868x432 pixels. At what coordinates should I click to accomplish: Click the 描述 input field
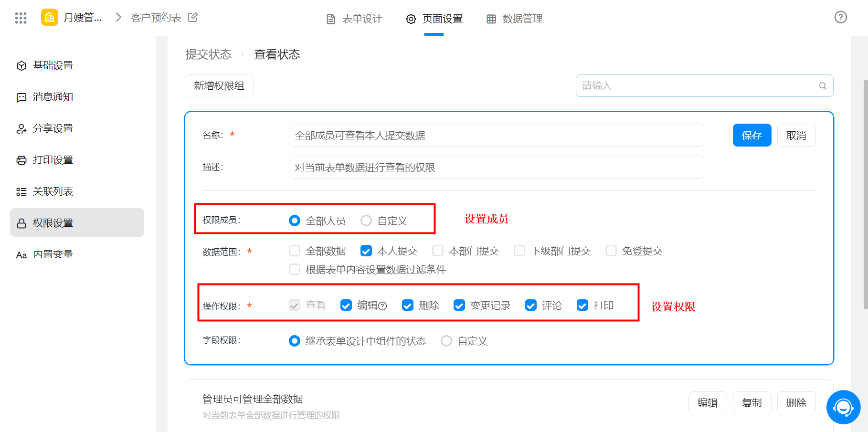point(497,167)
